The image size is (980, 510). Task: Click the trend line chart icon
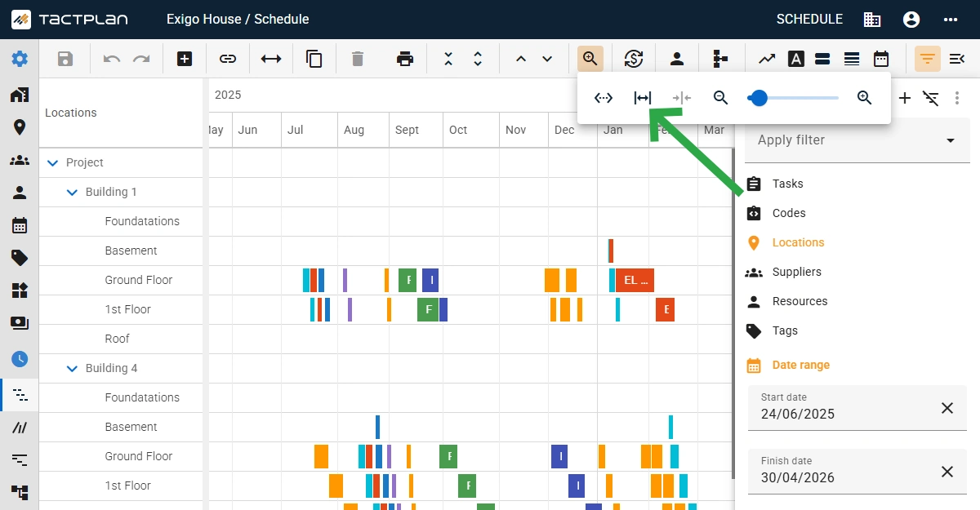pyautogui.click(x=767, y=59)
